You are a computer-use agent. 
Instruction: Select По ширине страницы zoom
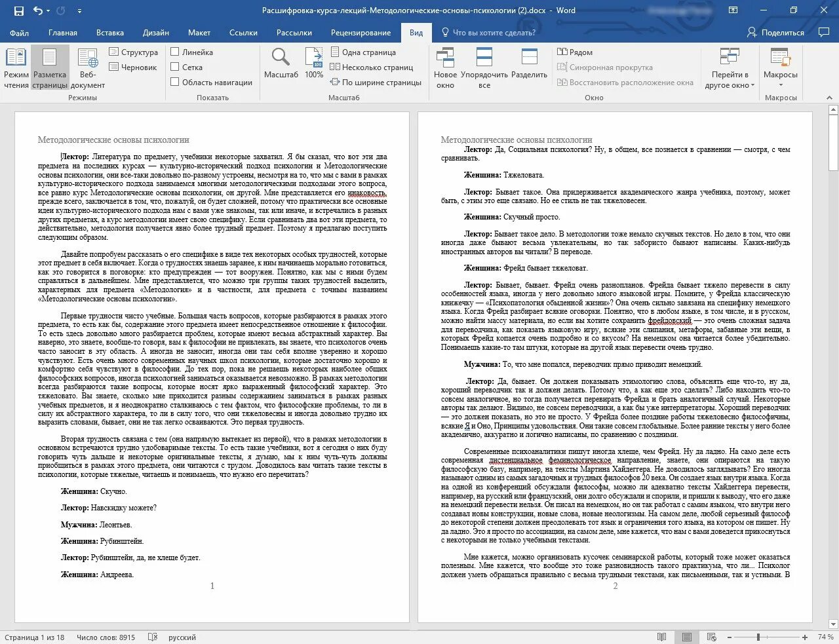coord(376,83)
